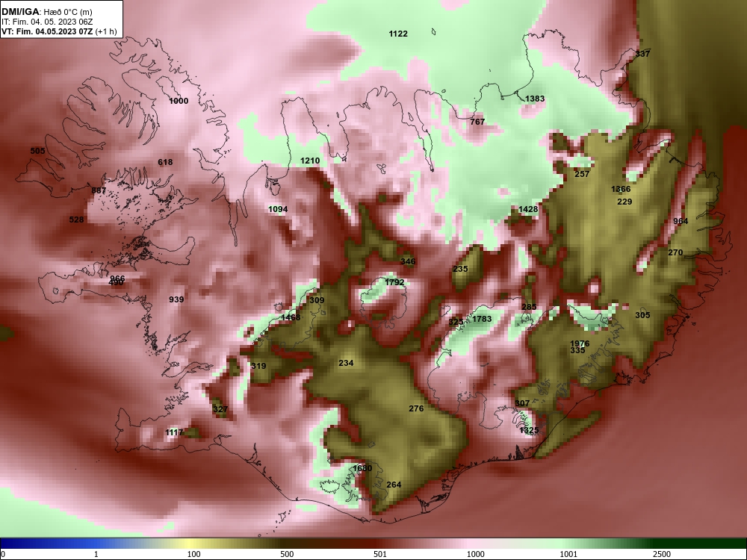This screenshot has height=560, width=747.
Task: Select the 1783 height value on the map
Action: click(482, 319)
